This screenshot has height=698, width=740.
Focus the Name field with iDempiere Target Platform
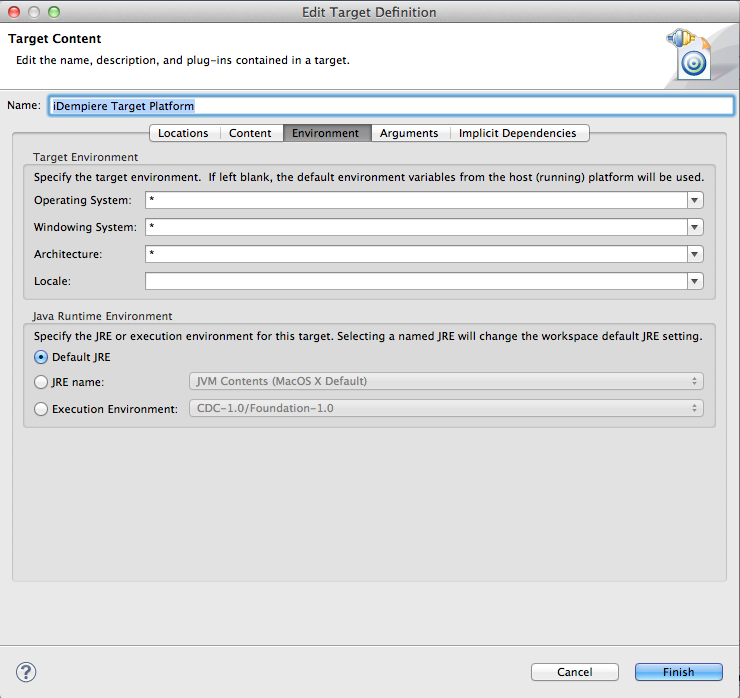(391, 106)
